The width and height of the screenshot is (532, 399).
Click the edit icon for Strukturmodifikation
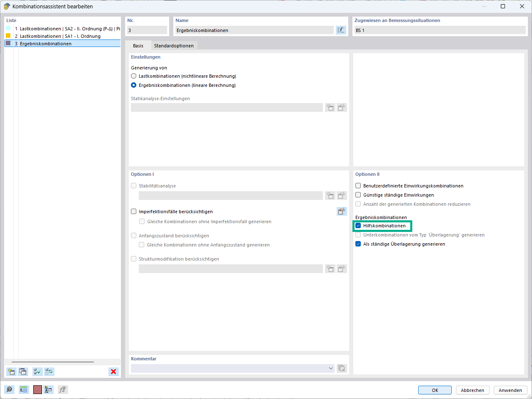click(342, 268)
